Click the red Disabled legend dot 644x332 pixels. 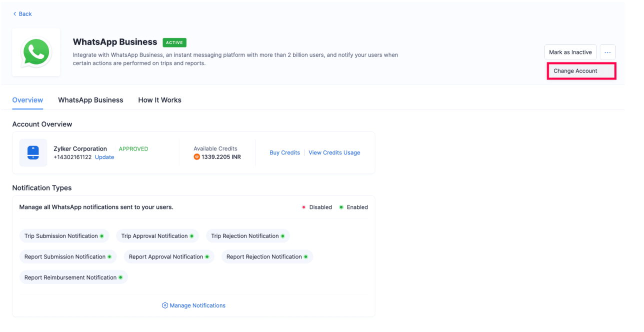tap(303, 206)
